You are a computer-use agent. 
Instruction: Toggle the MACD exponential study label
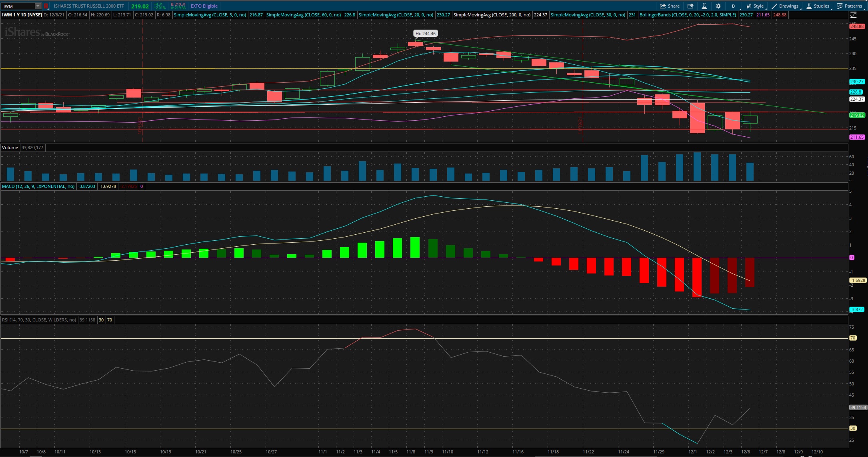click(x=38, y=186)
